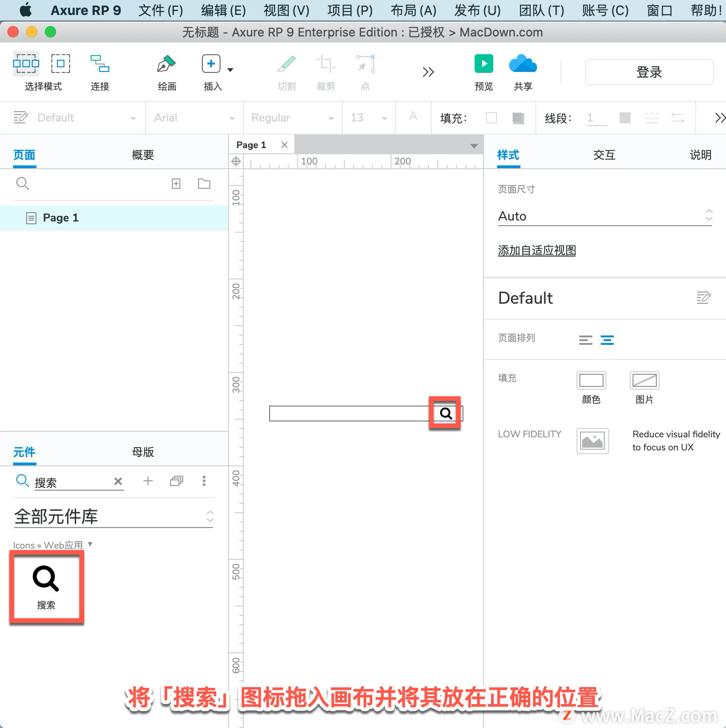
Task: Click the line color gray swatch
Action: [x=625, y=118]
